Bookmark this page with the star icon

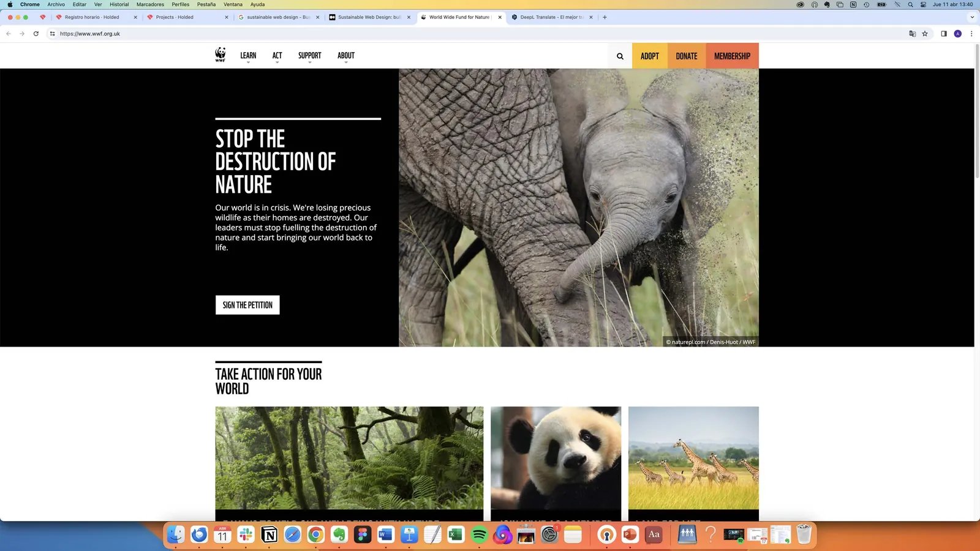(x=925, y=34)
